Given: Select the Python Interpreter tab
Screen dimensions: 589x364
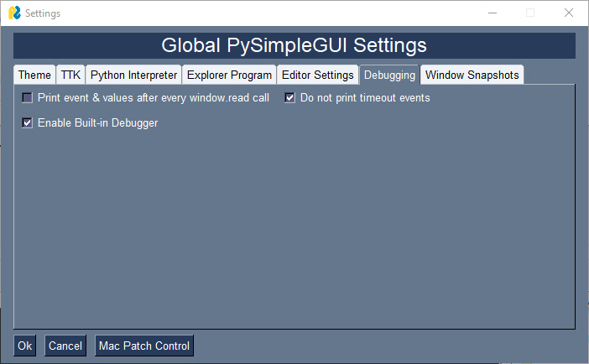Looking at the screenshot, I should [x=133, y=75].
